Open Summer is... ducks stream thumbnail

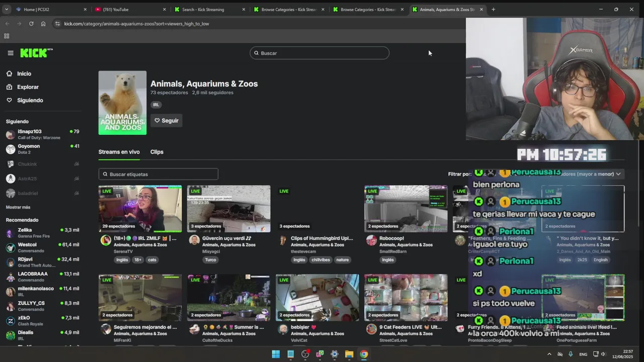(x=228, y=298)
